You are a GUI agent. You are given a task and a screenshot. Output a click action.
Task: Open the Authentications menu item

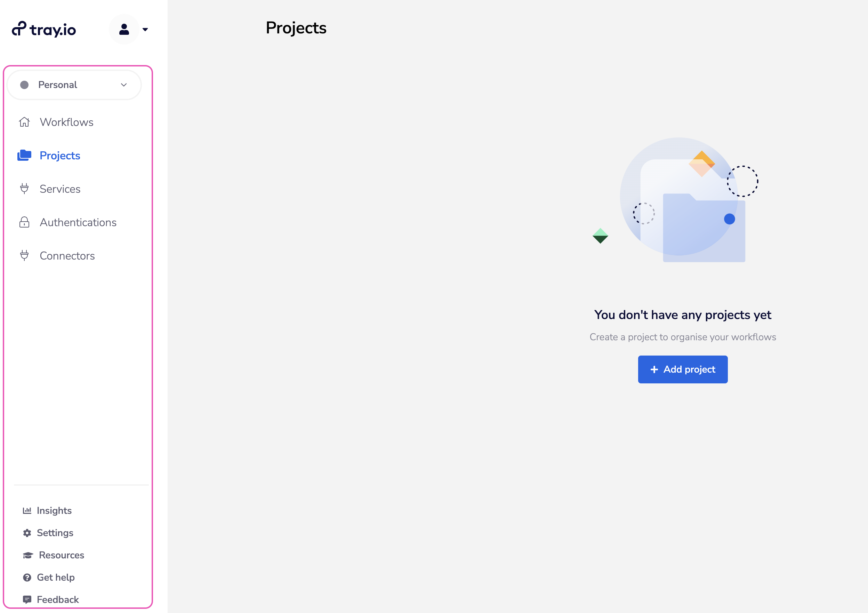78,222
